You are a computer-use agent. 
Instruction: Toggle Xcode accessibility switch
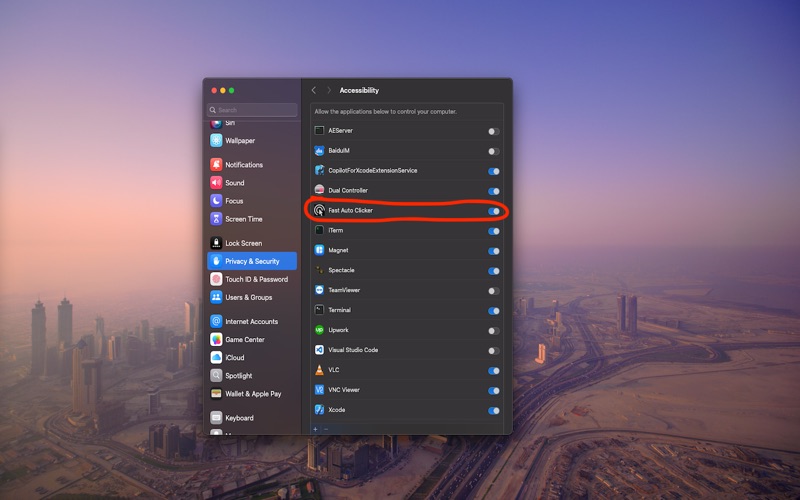coord(493,410)
